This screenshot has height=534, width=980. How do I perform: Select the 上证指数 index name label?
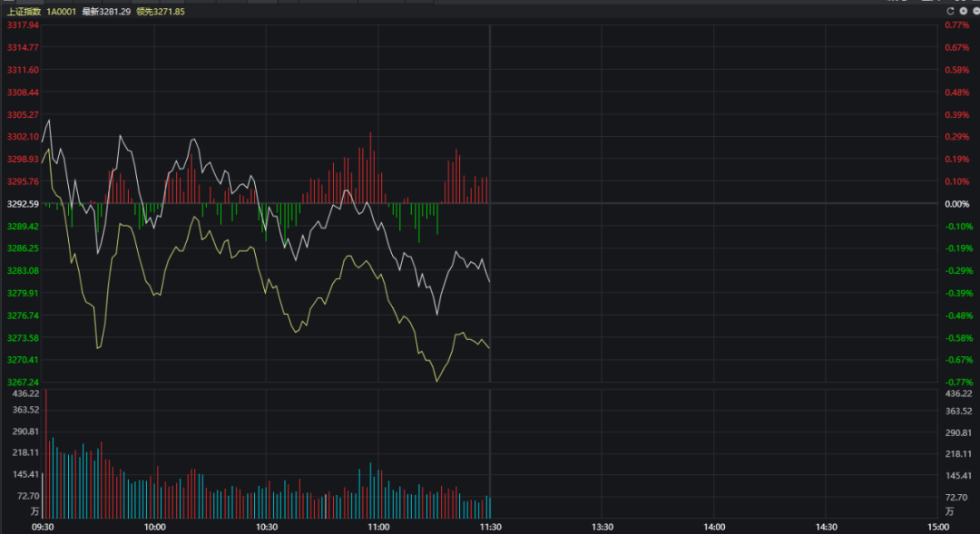click(x=24, y=12)
